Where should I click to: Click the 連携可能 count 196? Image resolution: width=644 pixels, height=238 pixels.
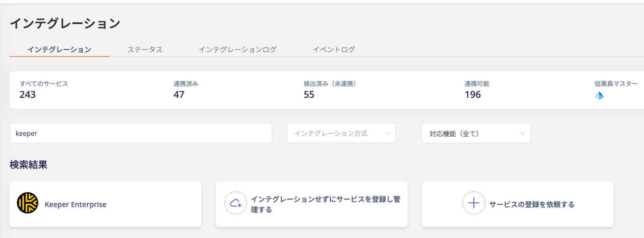(473, 95)
